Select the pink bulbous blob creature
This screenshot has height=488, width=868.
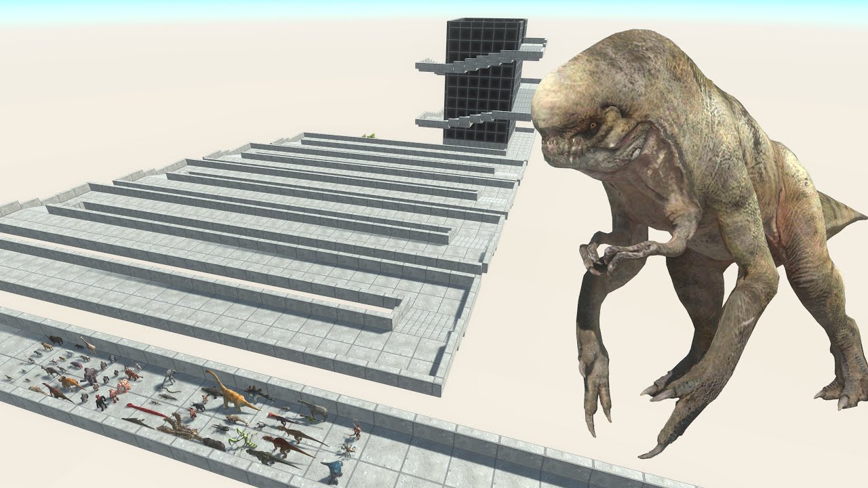[x=123, y=386]
